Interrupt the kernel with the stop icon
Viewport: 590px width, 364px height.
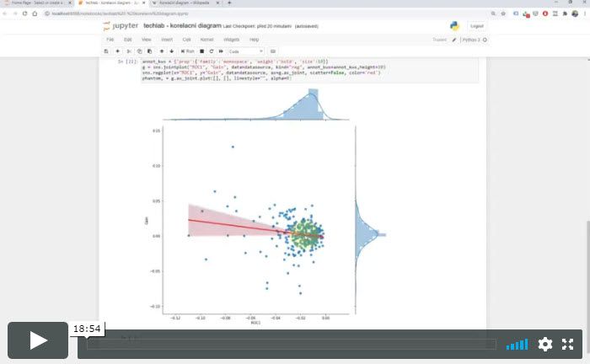pos(201,51)
